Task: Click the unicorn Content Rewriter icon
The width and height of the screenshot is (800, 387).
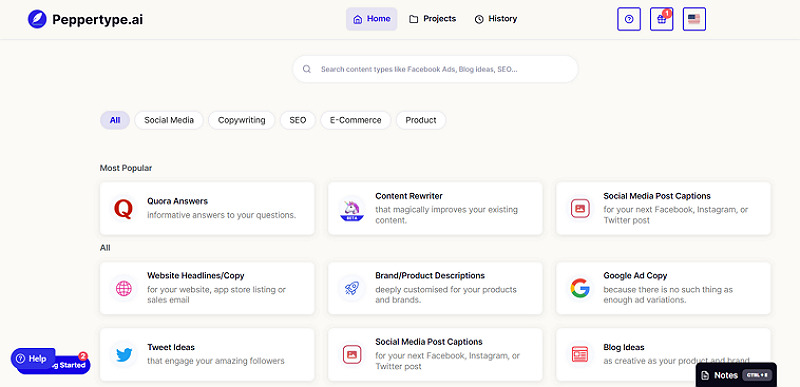Action: pos(352,209)
